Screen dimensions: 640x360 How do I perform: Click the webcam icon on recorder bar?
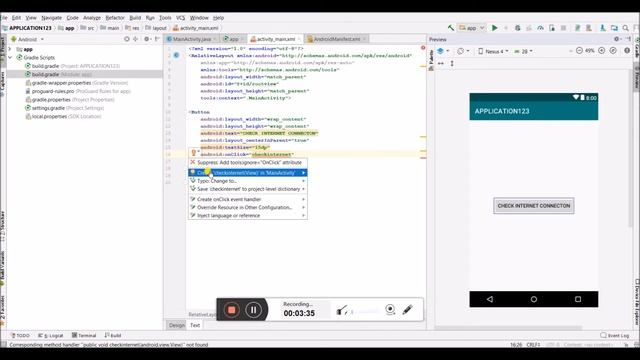390,309
